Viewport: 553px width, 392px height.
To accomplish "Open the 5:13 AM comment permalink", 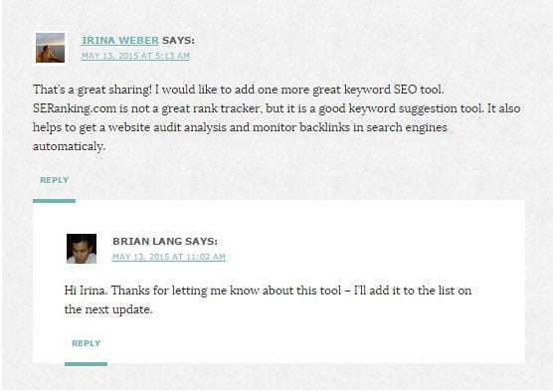I will pyautogui.click(x=135, y=56).
